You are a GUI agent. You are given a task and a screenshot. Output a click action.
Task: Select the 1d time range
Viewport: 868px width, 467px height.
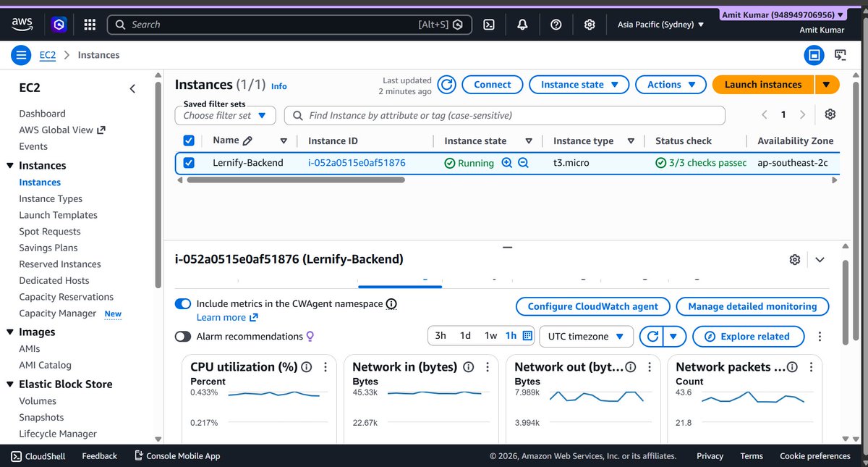pyautogui.click(x=466, y=336)
